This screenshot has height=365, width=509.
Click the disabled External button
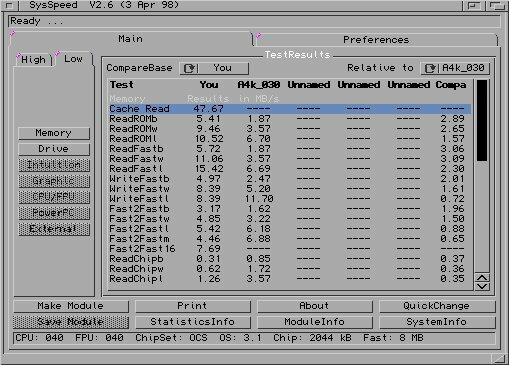54,229
